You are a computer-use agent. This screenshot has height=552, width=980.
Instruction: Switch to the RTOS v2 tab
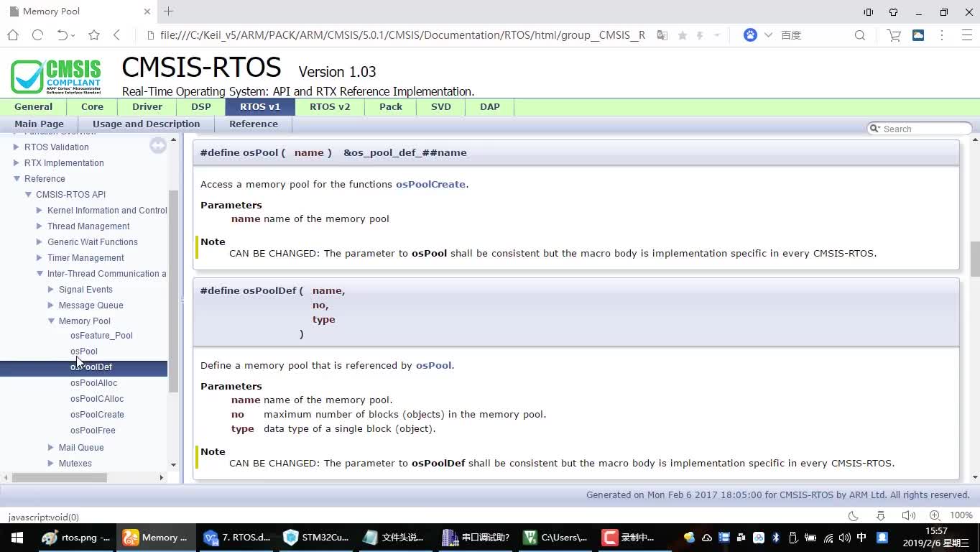click(330, 106)
